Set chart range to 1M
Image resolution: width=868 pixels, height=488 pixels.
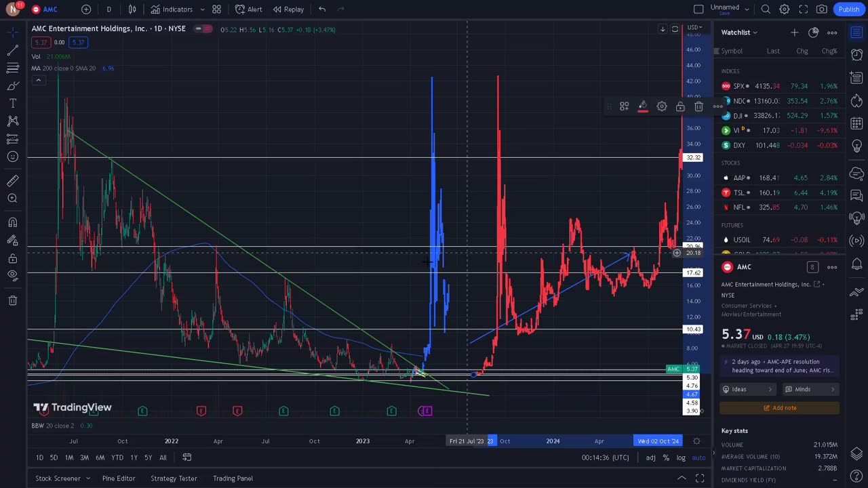pyautogui.click(x=69, y=457)
